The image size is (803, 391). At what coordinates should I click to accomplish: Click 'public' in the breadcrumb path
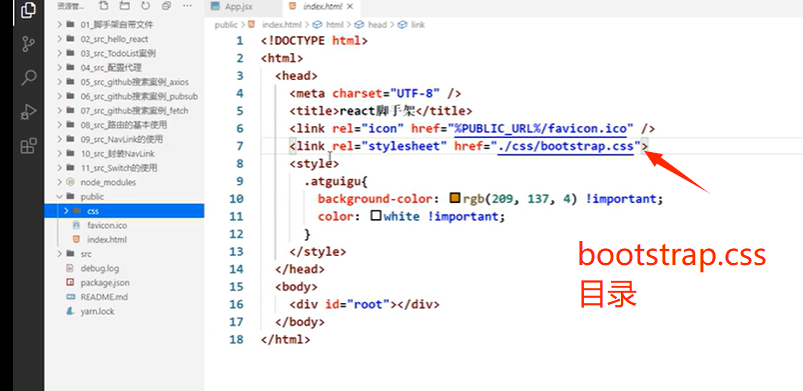(x=226, y=25)
